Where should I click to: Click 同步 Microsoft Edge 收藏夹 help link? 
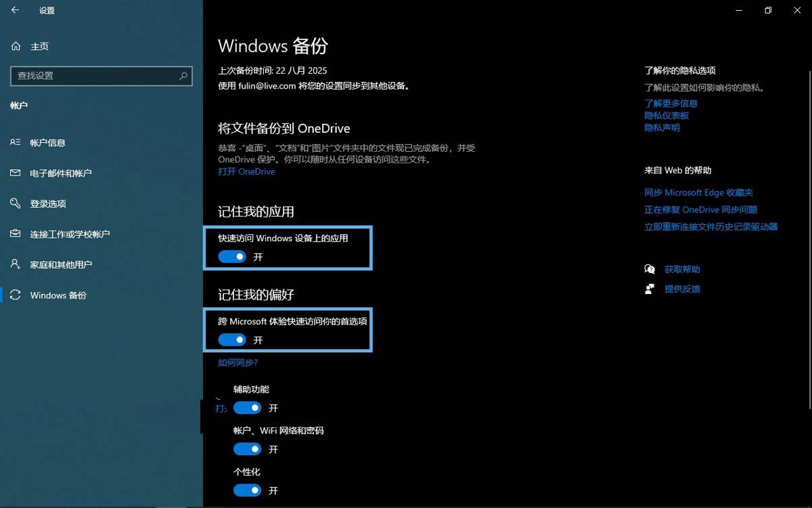point(698,192)
